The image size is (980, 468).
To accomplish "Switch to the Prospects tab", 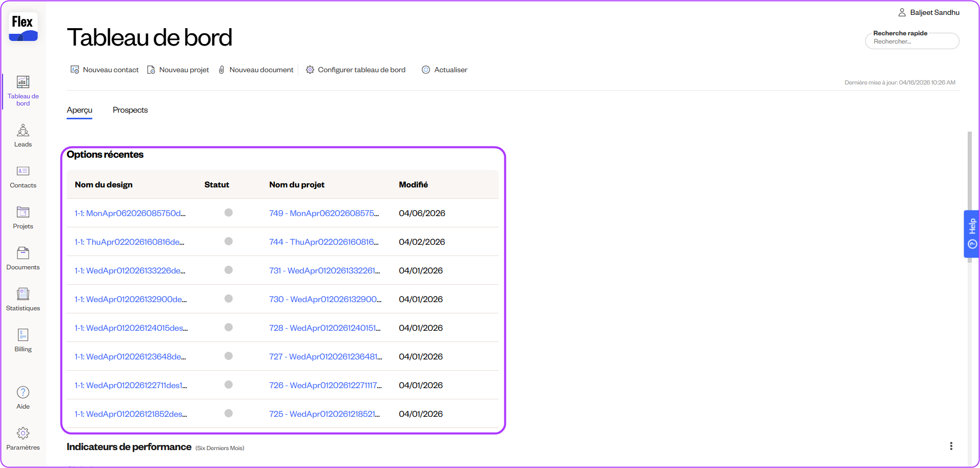I will [x=130, y=110].
